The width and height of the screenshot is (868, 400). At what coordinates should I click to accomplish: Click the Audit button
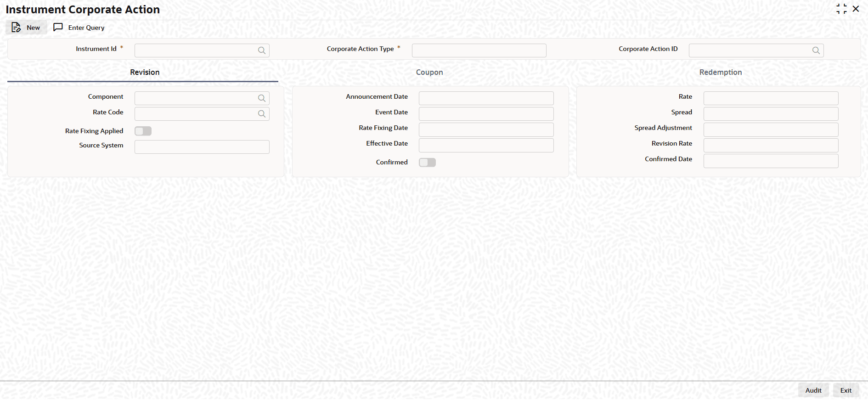coord(813,390)
